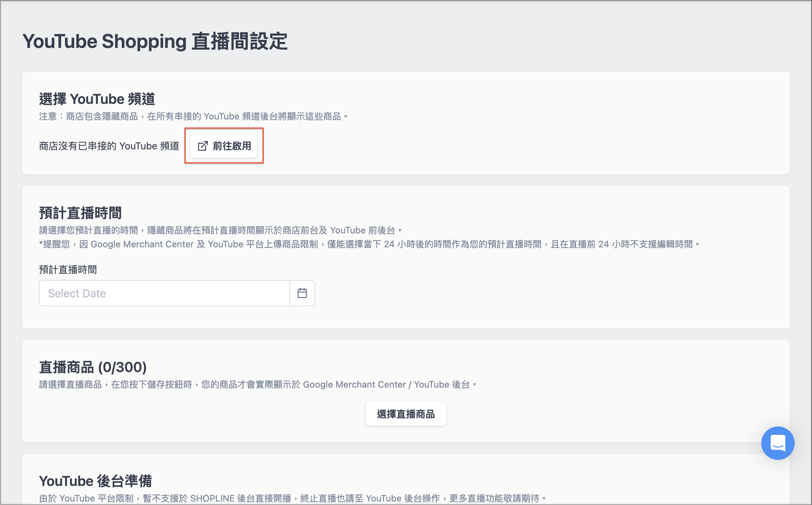
Task: Click the description starting 請選擇您預計直播的時間
Action: [220, 230]
